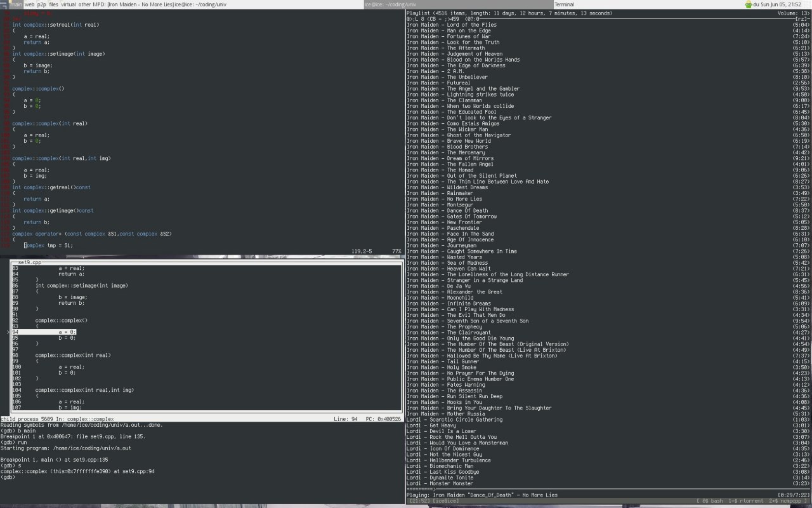Image resolution: width=812 pixels, height=508 pixels.
Task: Click highlighted gdb line 94 a = 0;
Action: click(x=44, y=332)
